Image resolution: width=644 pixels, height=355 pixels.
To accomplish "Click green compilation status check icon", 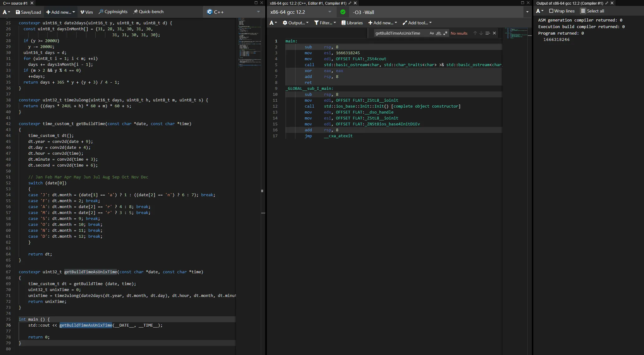I will point(343,12).
